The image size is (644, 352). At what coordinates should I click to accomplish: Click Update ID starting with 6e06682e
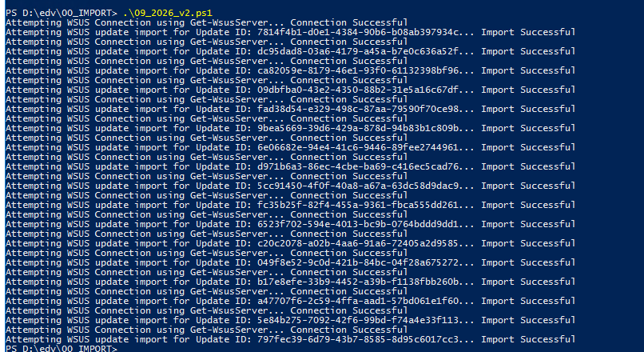click(x=358, y=147)
